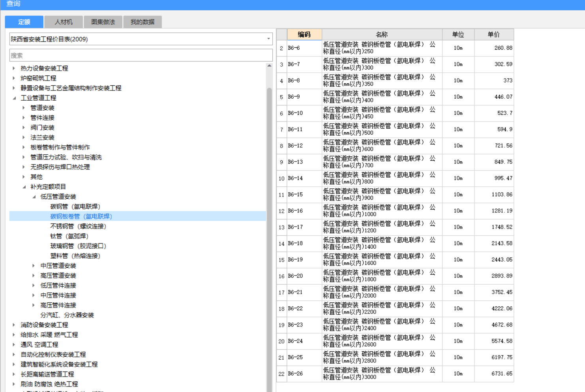The height and width of the screenshot is (392, 585).
Task: Open the 陕西省安装工程价目表(2009) dropdown
Action: 141,39
